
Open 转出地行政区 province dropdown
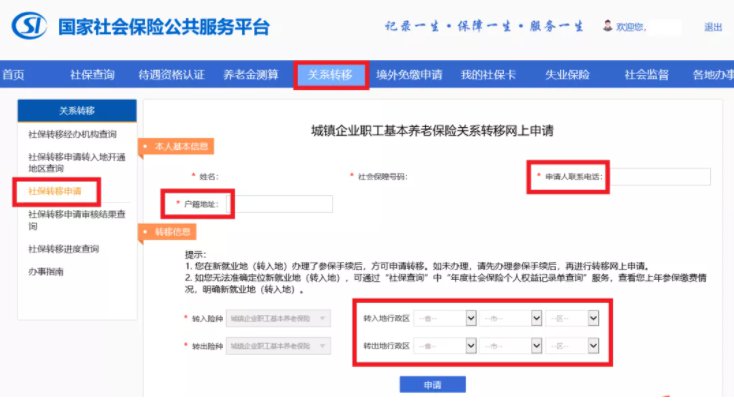point(445,346)
